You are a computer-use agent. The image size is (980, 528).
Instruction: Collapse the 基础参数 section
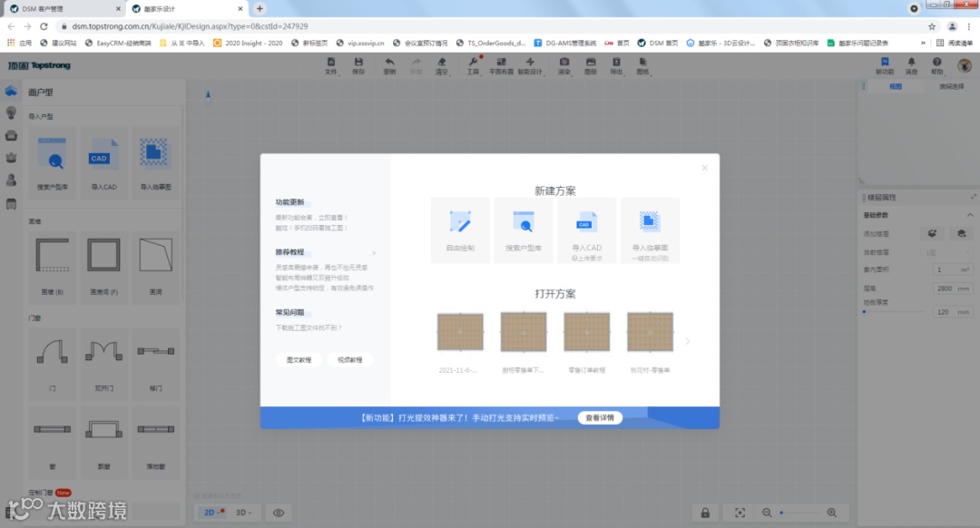click(970, 215)
